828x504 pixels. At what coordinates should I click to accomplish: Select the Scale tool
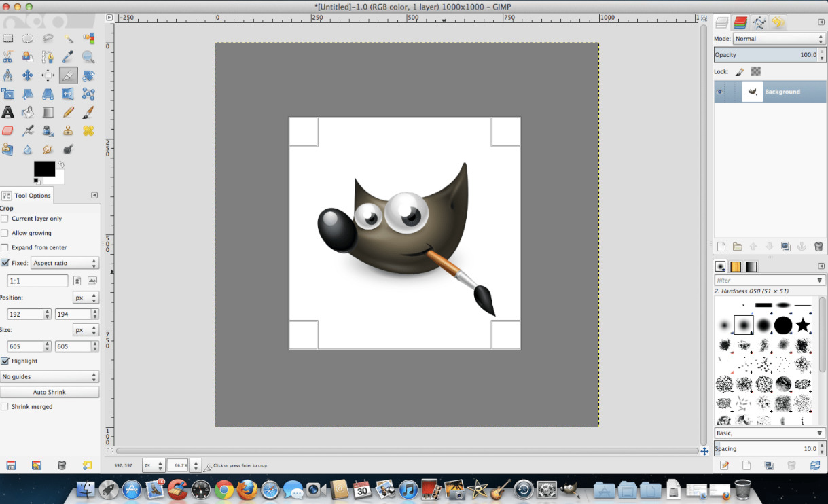[x=7, y=94]
